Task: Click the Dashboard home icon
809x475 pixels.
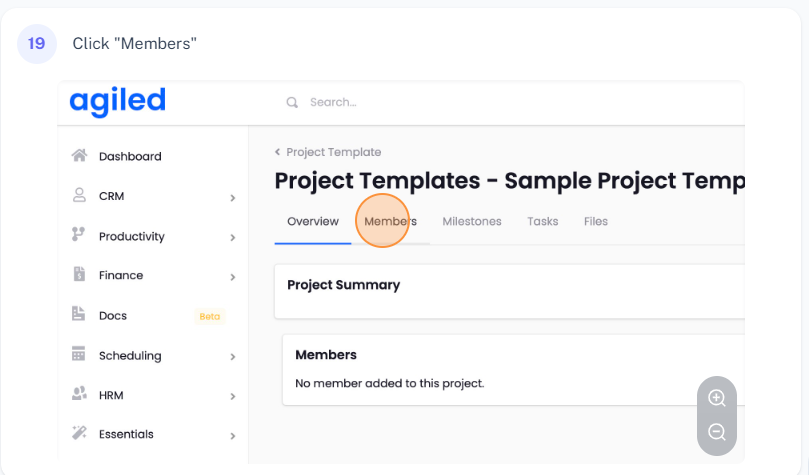Action: coord(79,156)
